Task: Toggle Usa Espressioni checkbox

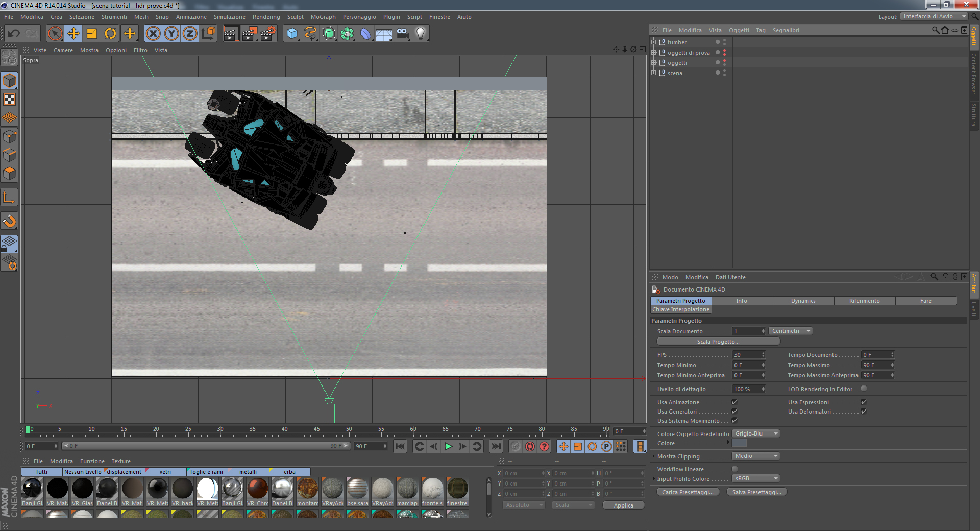Action: [x=864, y=402]
